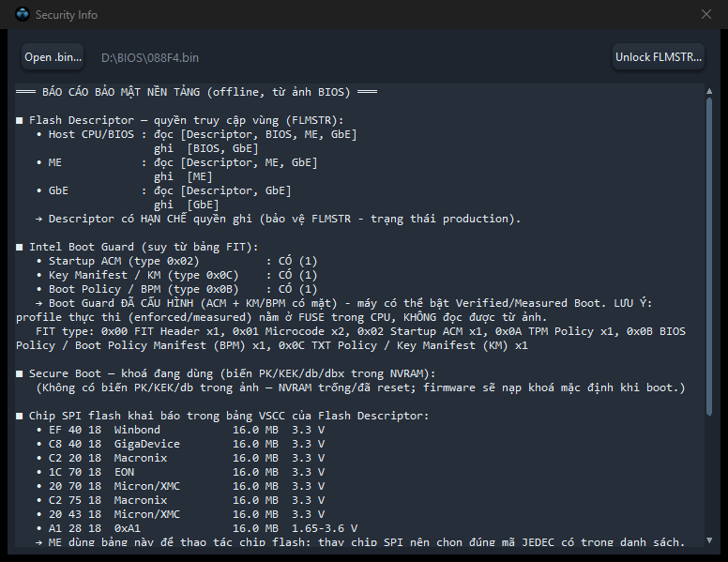Click the GbE đọc [Descriptor, GbE] line
The image size is (728, 562).
(x=163, y=190)
